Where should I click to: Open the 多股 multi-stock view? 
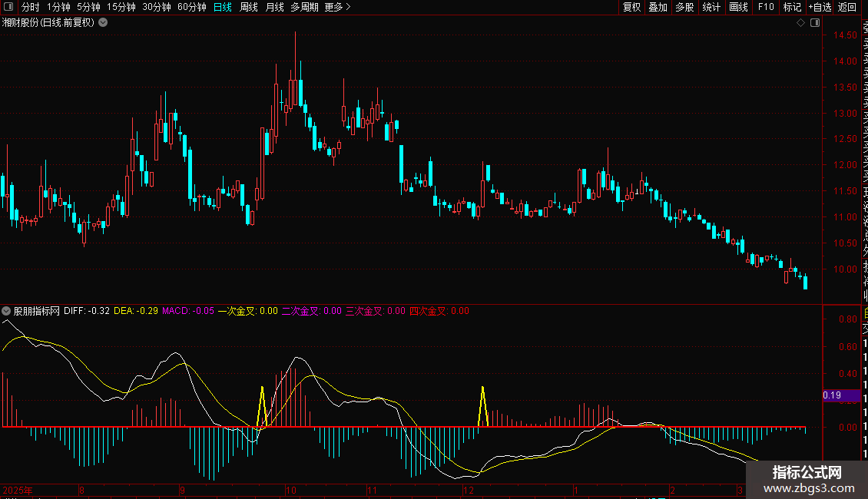coord(684,7)
